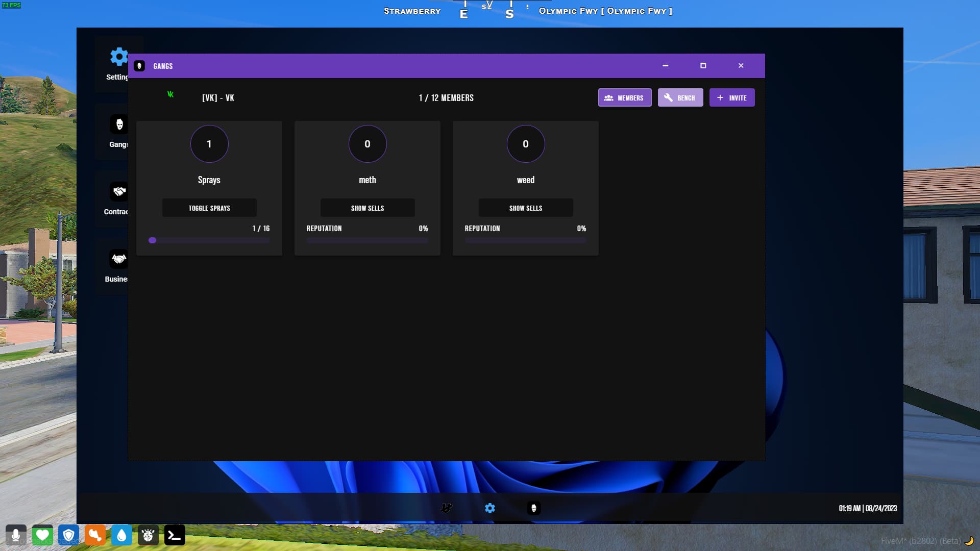The image size is (980, 551).
Task: Select Gangs skull icon in tablet taskbar
Action: click(534, 508)
